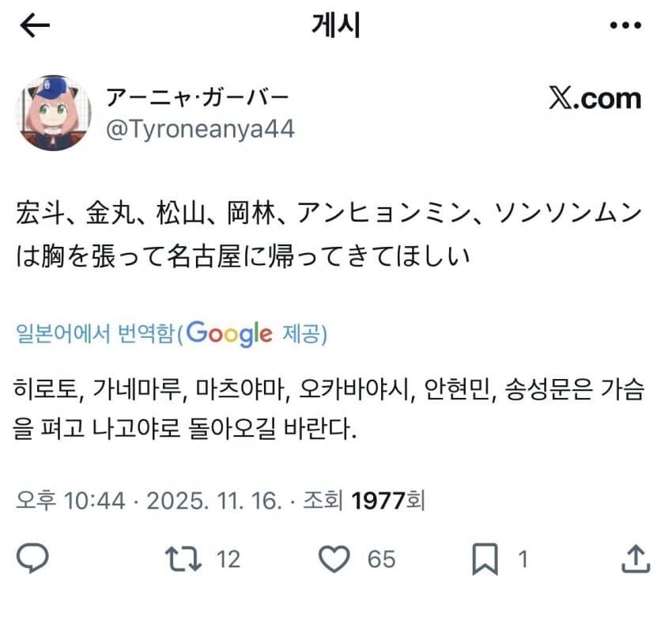Repost using the retweet arrows icon
Screen dimensions: 672x625
pos(183,559)
